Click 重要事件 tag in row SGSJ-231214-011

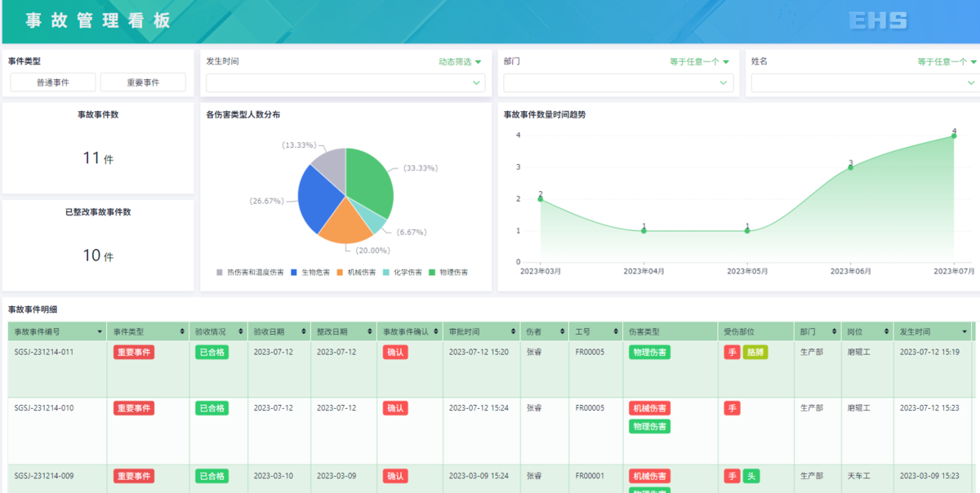coord(134,352)
